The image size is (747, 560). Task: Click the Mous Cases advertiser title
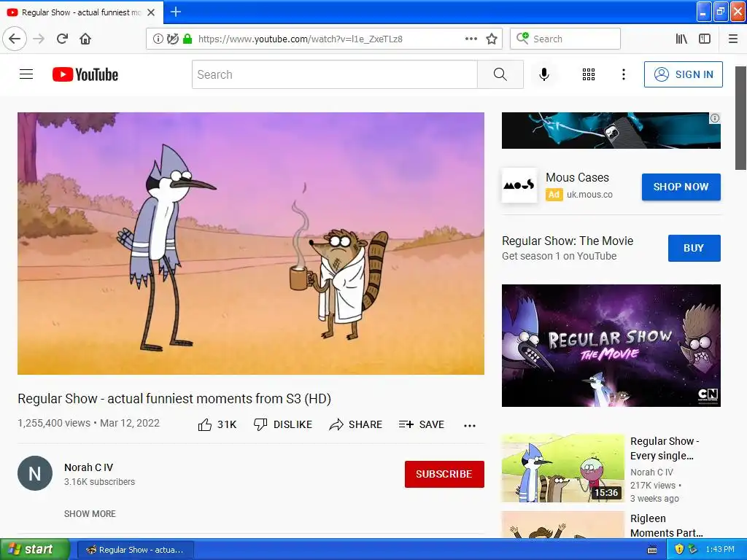tap(577, 178)
